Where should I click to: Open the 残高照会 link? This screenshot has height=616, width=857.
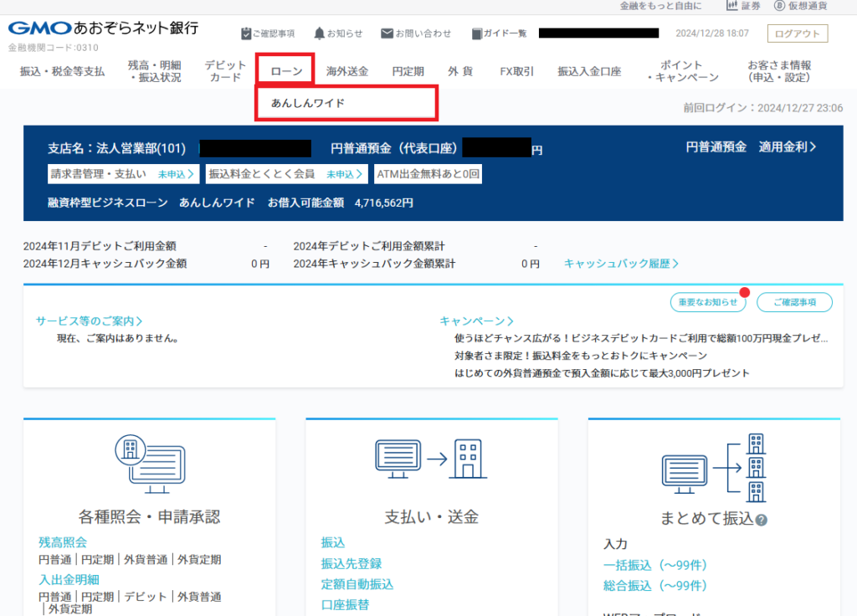click(62, 542)
